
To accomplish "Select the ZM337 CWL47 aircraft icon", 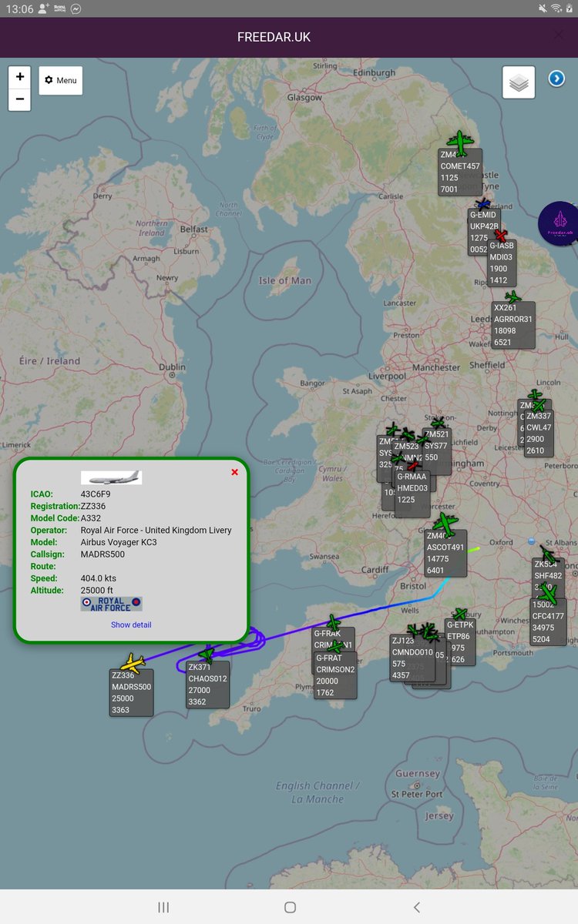I will 538,406.
